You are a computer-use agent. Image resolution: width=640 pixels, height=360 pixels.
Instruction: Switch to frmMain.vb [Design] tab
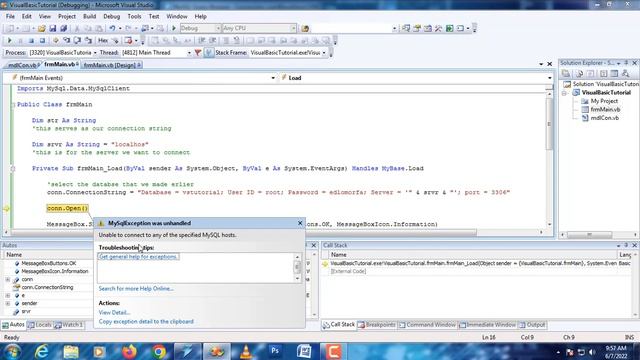pos(111,65)
